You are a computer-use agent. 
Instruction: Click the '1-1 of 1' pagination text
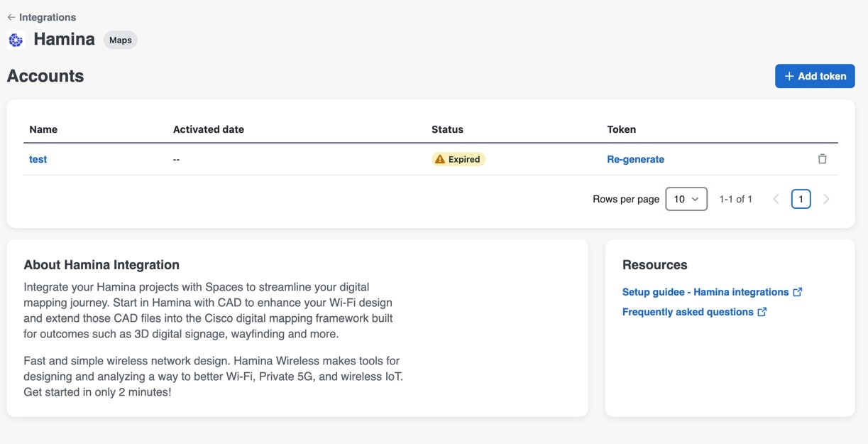[736, 199]
